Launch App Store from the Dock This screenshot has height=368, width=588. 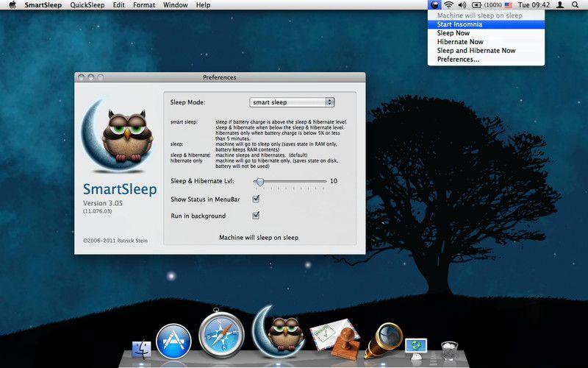[x=173, y=342]
